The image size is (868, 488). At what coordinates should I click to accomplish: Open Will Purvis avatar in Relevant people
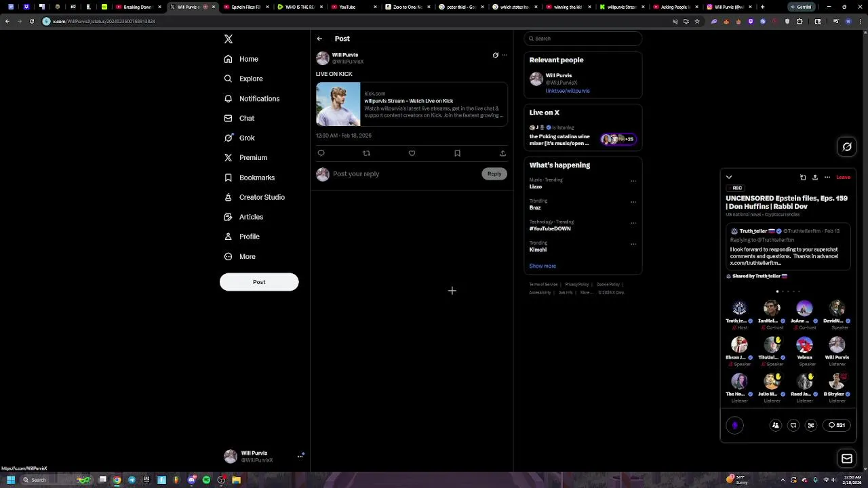click(x=536, y=79)
